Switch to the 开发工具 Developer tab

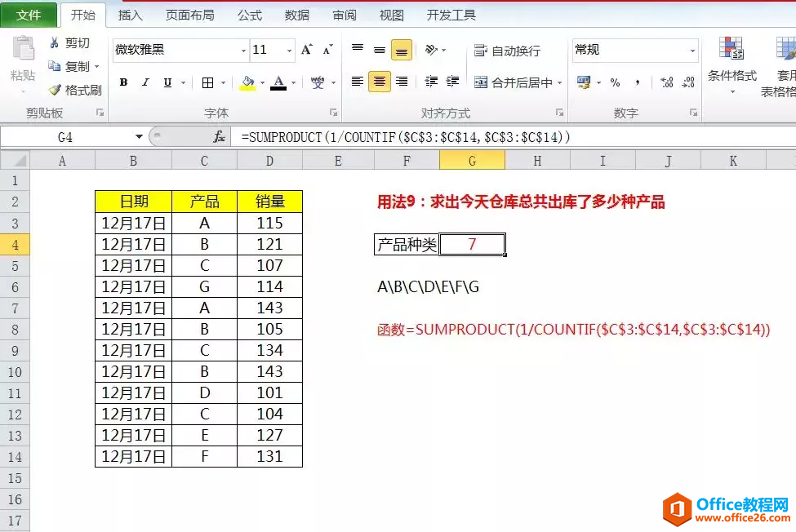[451, 16]
